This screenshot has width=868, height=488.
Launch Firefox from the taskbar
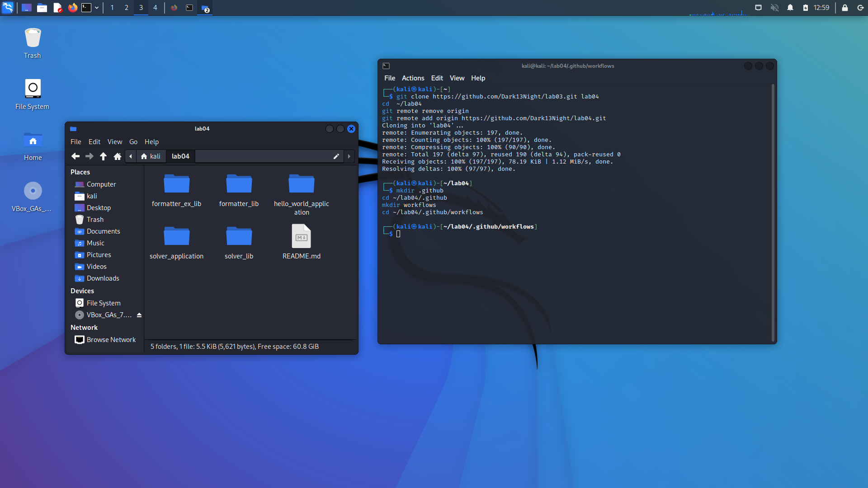coord(73,8)
